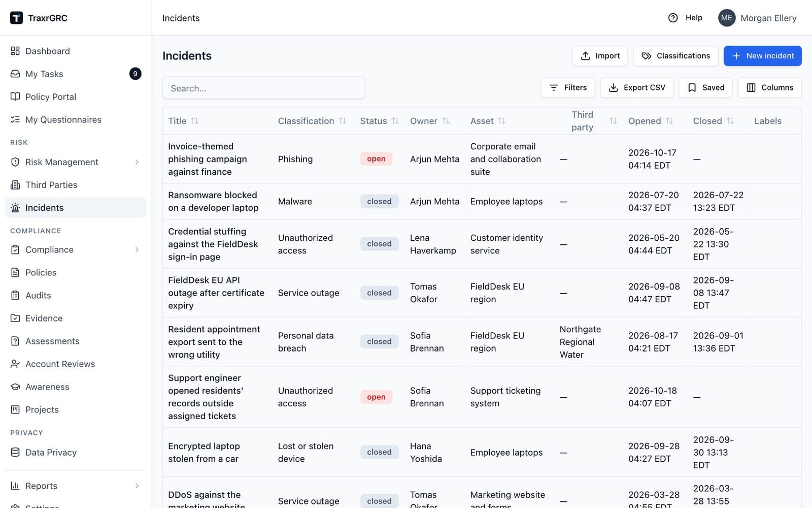Click closed badge on Ransomware row
The height and width of the screenshot is (508, 812).
click(x=379, y=201)
